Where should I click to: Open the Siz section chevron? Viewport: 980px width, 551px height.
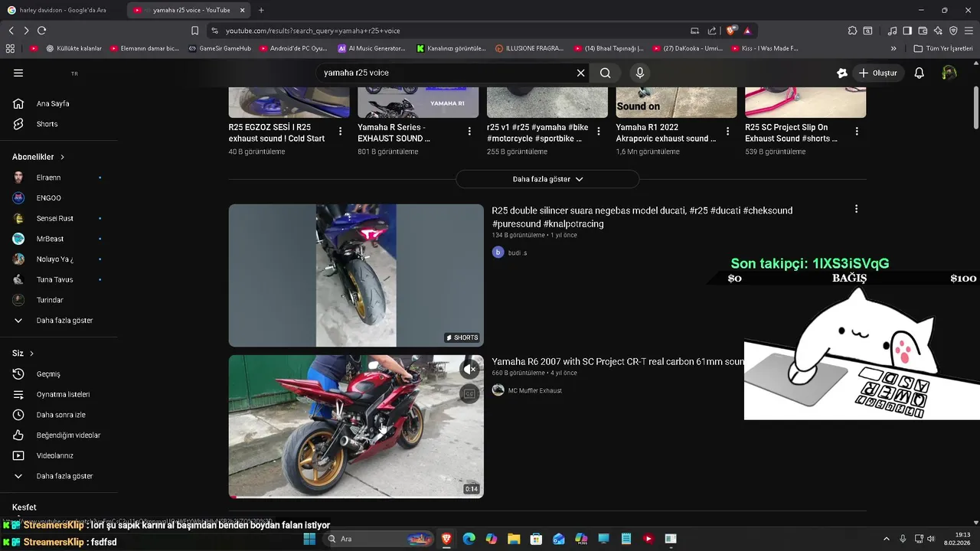[x=31, y=354]
